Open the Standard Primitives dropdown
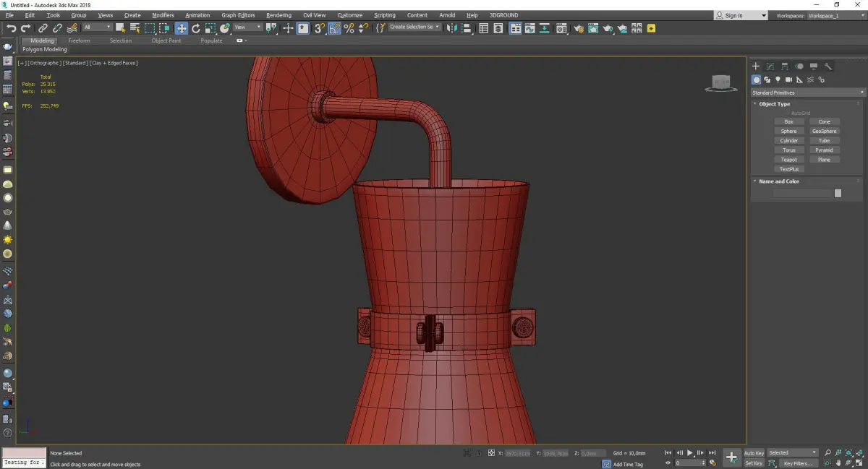 click(807, 92)
